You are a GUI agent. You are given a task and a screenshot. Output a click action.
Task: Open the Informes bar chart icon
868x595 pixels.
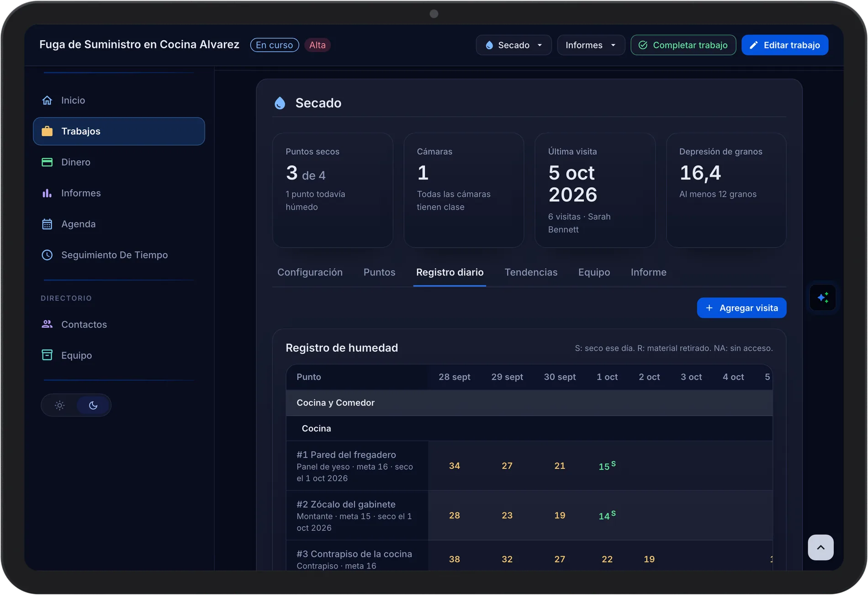[x=47, y=193]
